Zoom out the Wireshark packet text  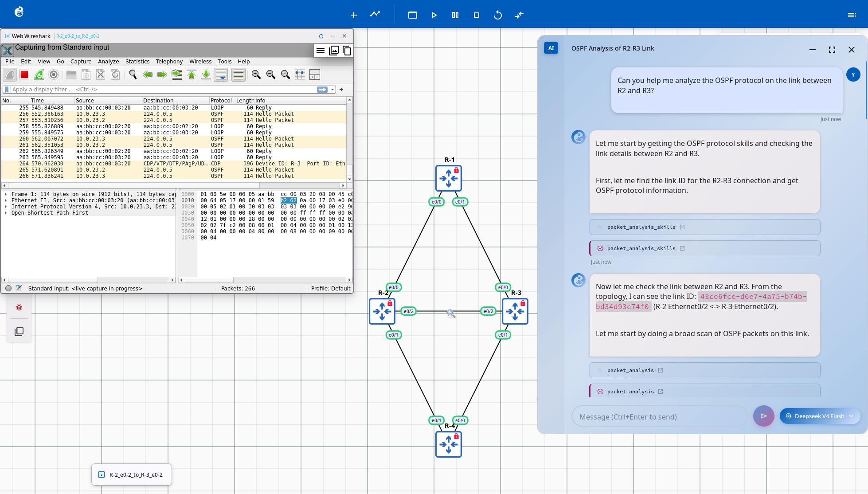pos(271,74)
